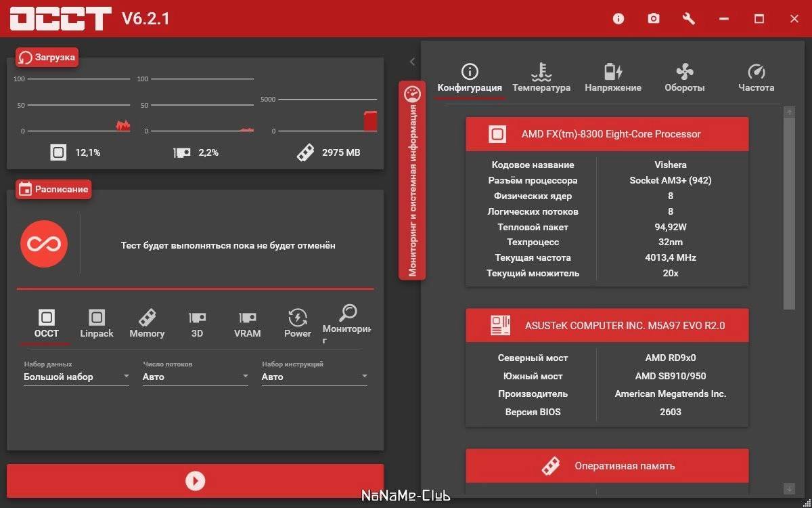812x508 pixels.
Task: Select the OCCT CPU test tab
Action: pyautogui.click(x=47, y=323)
